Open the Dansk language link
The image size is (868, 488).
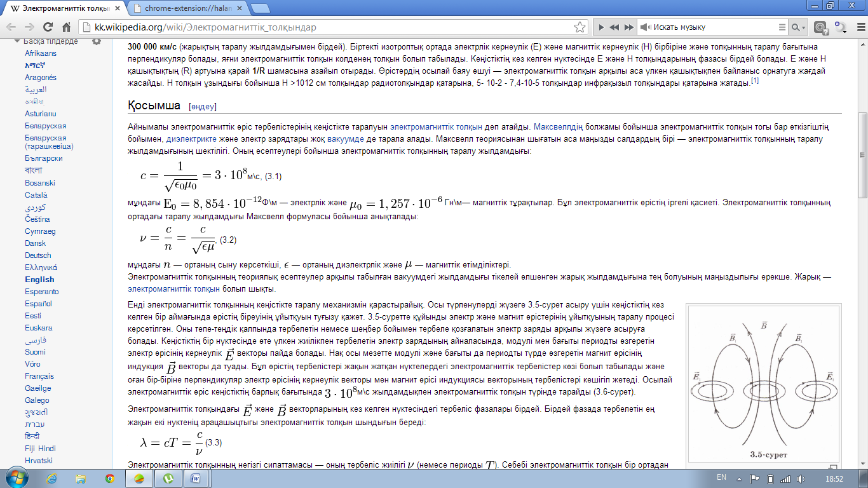(36, 243)
